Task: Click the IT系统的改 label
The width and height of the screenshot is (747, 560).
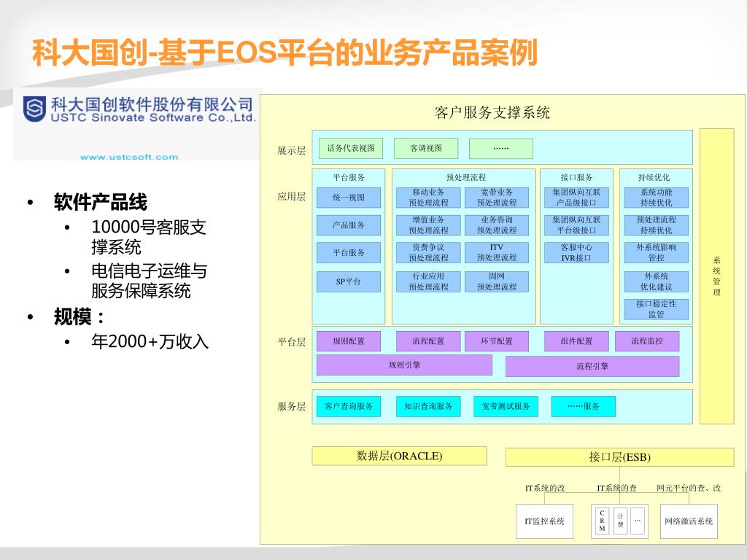Action: 545,488
